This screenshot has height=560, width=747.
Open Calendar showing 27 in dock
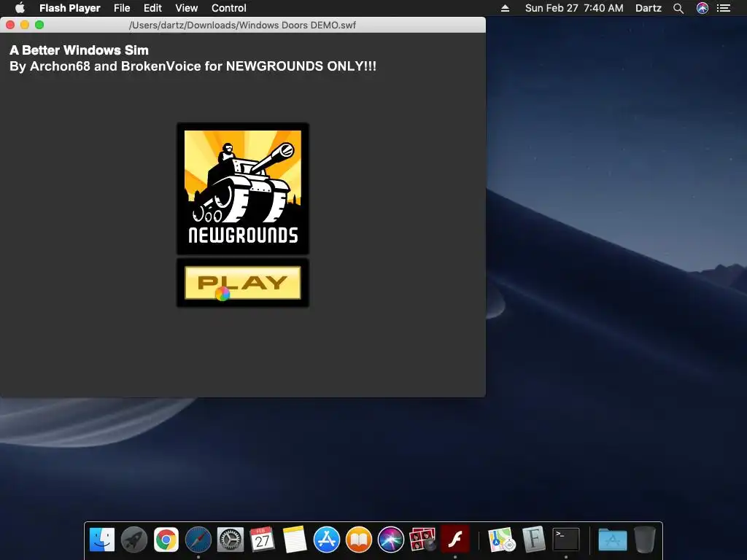pos(262,540)
